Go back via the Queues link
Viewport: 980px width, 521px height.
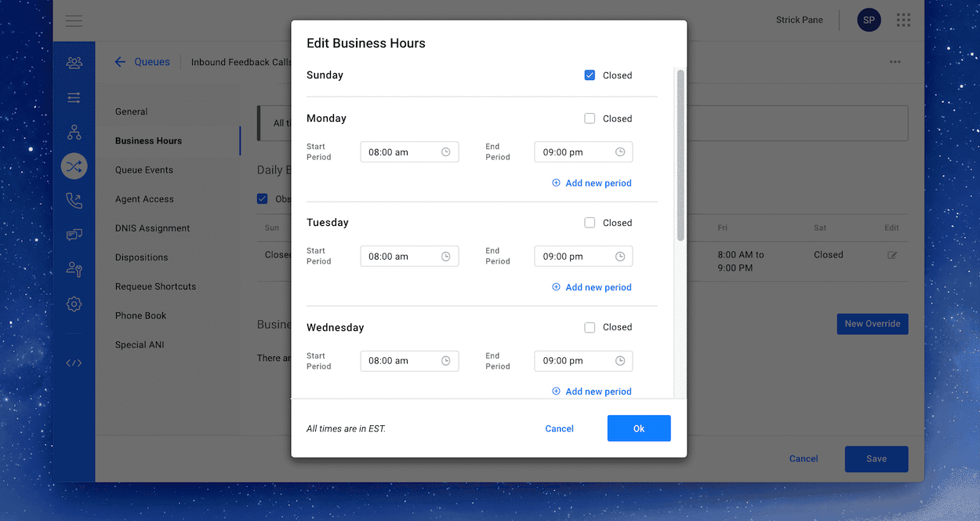[x=152, y=62]
